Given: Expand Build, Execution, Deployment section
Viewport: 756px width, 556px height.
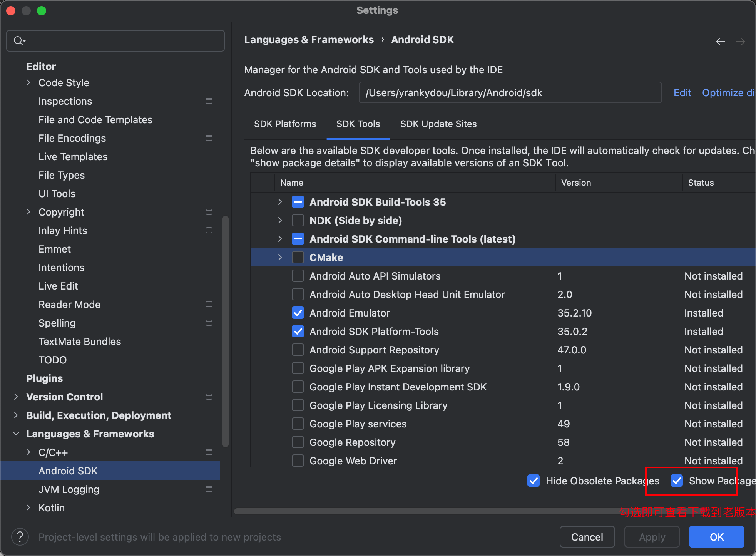Looking at the screenshot, I should (16, 415).
